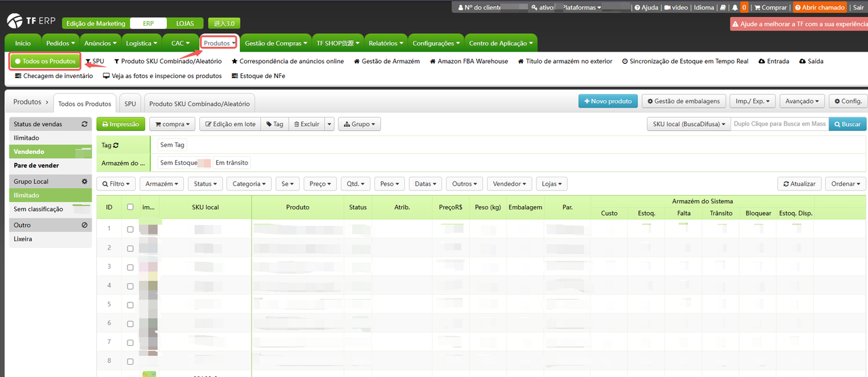Open the SPU filter submenu item
868x377 pixels.
pyautogui.click(x=94, y=61)
